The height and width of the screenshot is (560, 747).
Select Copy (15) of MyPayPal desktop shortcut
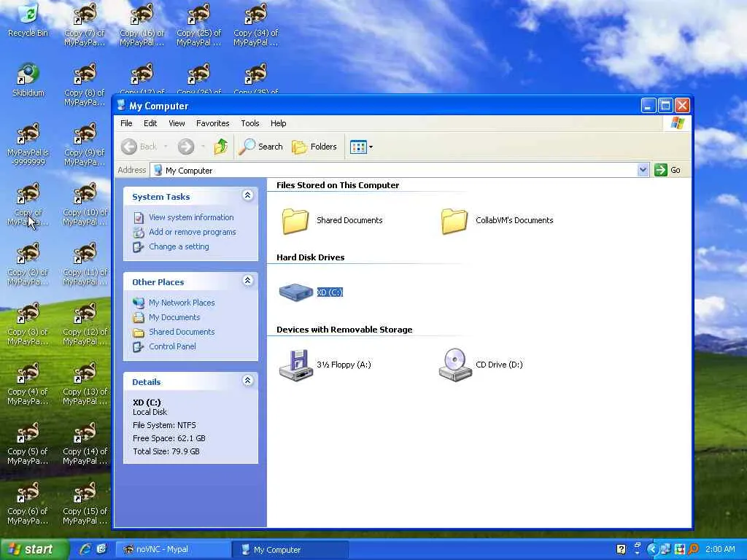(85, 503)
